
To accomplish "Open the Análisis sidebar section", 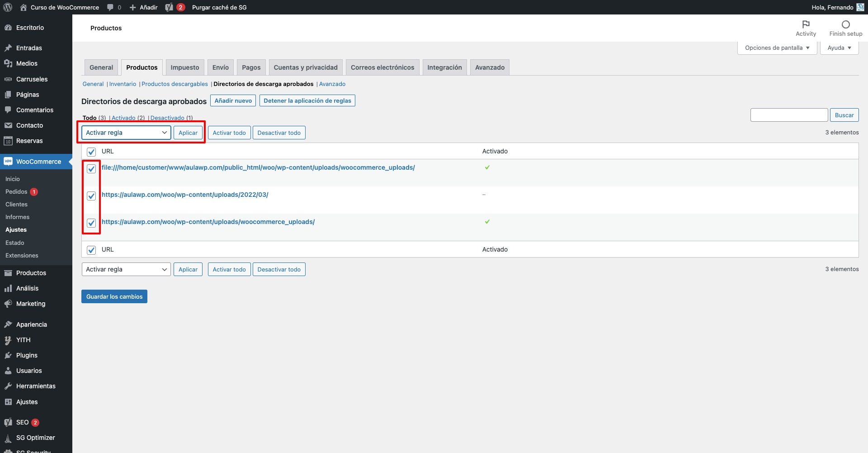I will click(x=27, y=288).
